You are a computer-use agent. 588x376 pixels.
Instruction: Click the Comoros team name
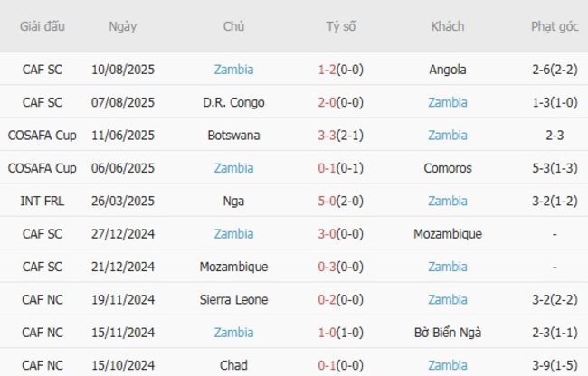point(448,168)
